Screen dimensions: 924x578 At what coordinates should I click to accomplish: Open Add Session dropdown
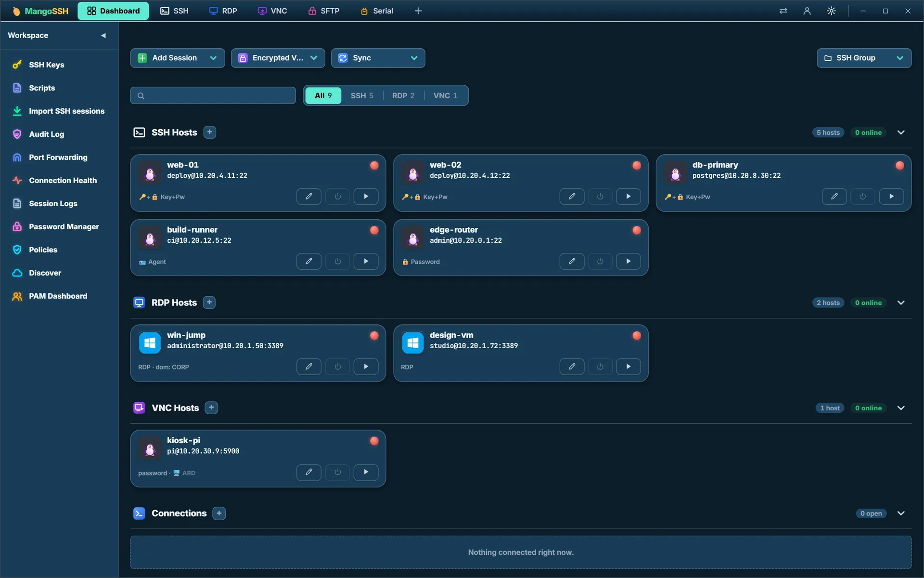click(x=178, y=58)
